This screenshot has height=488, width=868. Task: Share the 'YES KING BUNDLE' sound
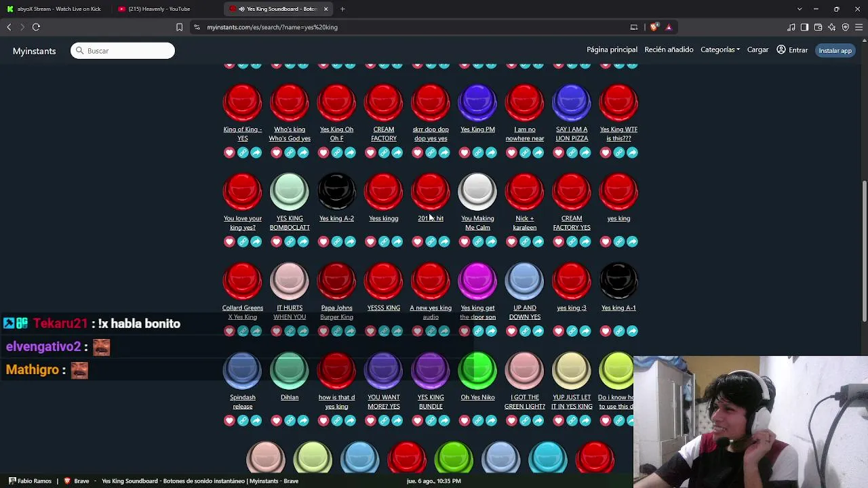pos(444,421)
